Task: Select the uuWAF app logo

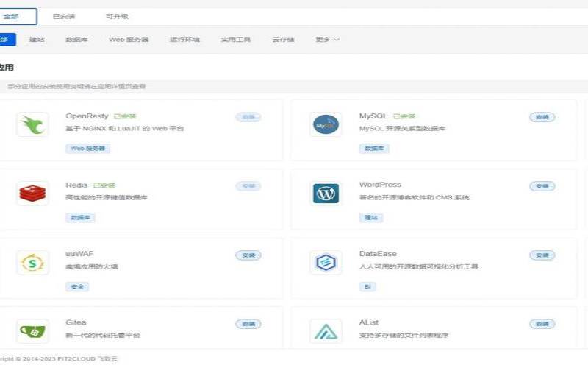Action: coord(32,263)
